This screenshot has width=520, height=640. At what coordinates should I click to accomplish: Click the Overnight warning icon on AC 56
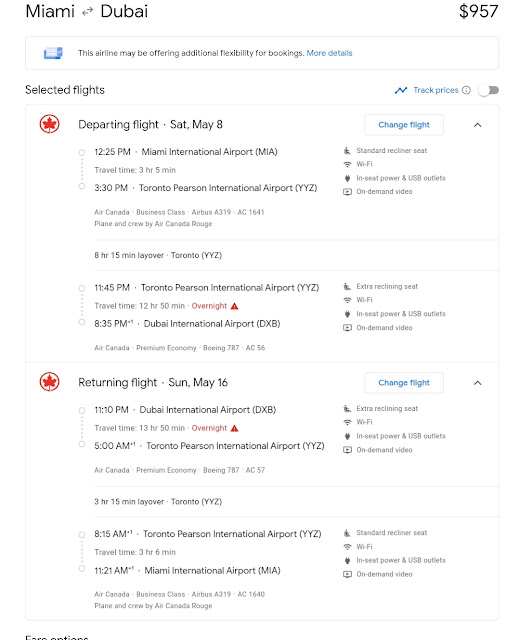pyautogui.click(x=234, y=306)
